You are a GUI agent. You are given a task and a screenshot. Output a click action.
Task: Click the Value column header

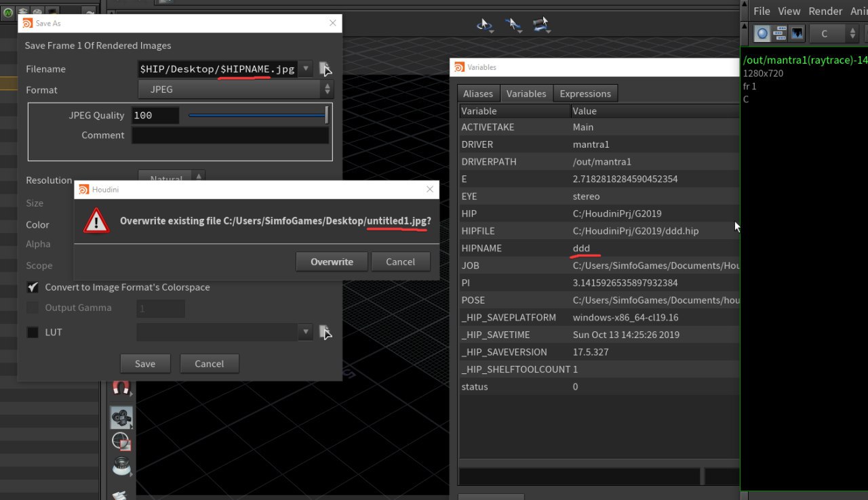655,111
